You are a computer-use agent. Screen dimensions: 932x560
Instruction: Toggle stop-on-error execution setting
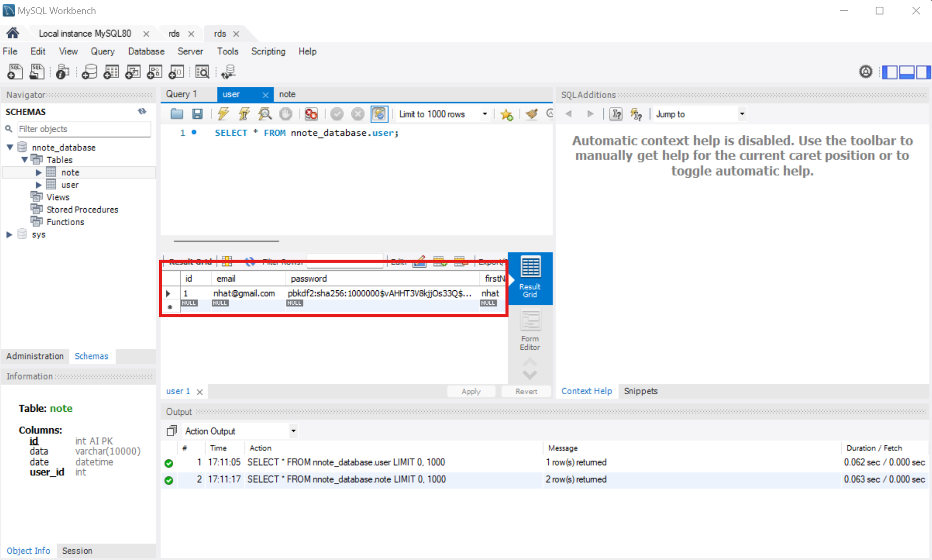coord(311,114)
